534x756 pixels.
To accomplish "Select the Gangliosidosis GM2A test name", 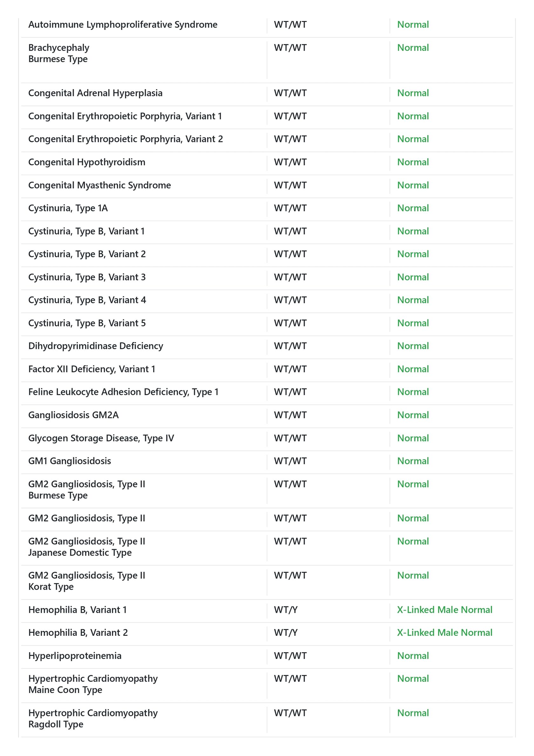I will [x=73, y=415].
